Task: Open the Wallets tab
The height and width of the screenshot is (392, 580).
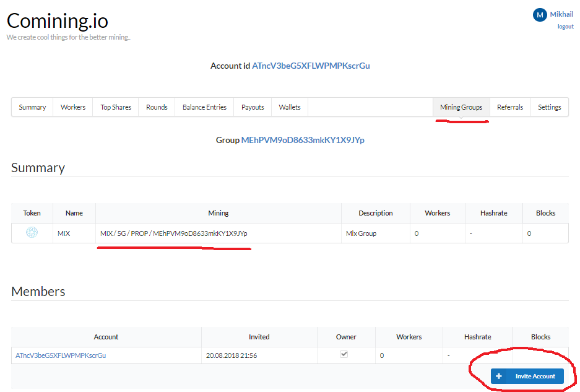Action: [x=290, y=107]
